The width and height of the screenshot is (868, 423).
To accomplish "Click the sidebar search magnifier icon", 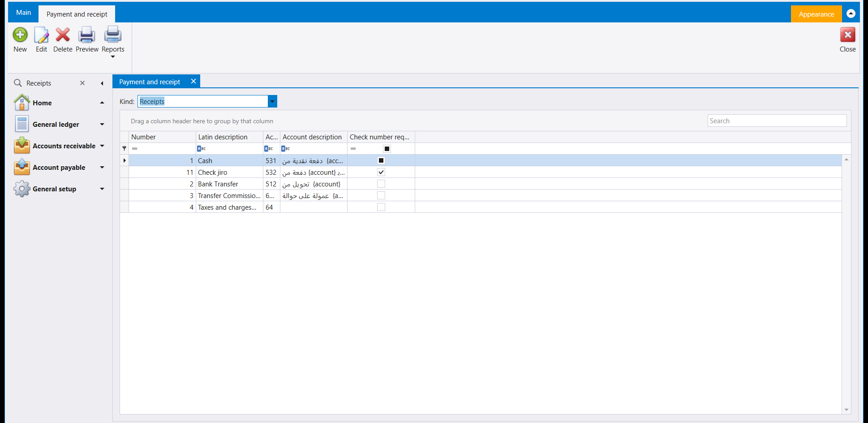I will pos(18,83).
